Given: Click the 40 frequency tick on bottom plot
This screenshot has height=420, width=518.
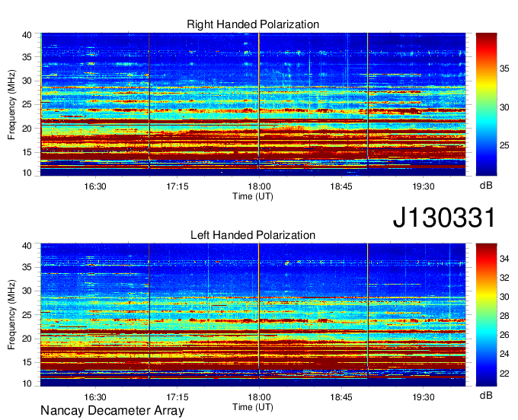Looking at the screenshot, I should tap(27, 246).
